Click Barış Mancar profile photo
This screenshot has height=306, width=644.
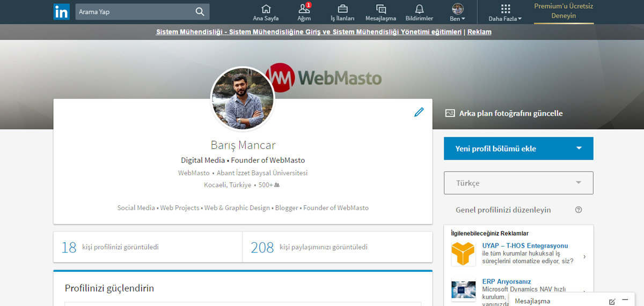point(243,99)
